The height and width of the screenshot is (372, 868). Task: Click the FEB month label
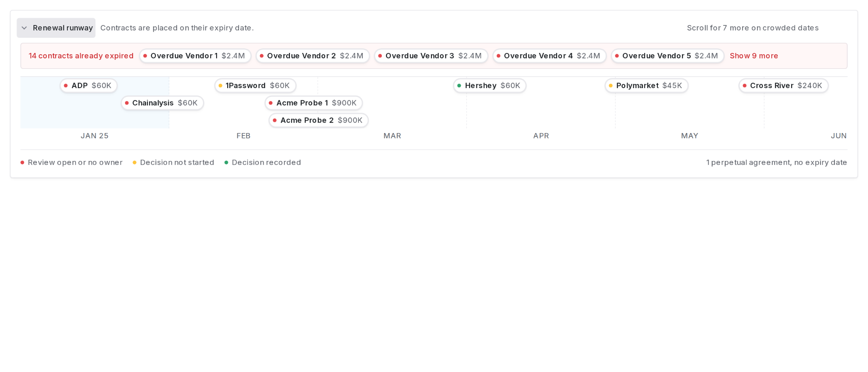pos(244,136)
